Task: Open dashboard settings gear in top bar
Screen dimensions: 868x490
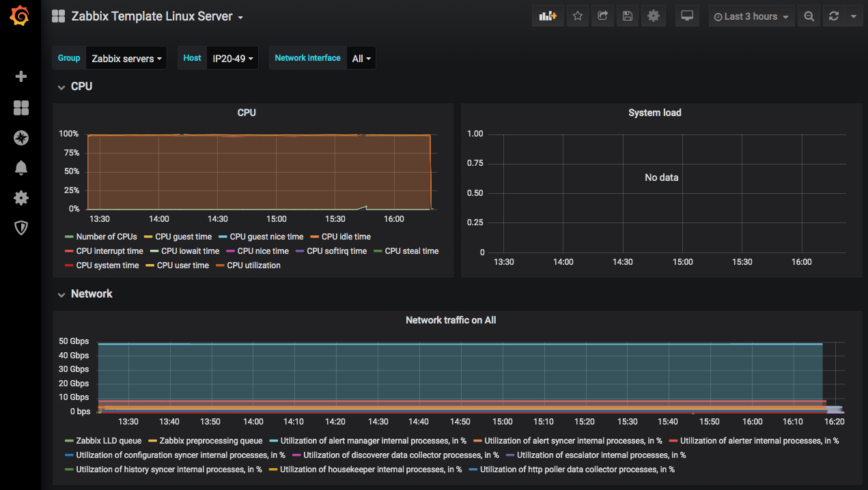Action: tap(654, 16)
